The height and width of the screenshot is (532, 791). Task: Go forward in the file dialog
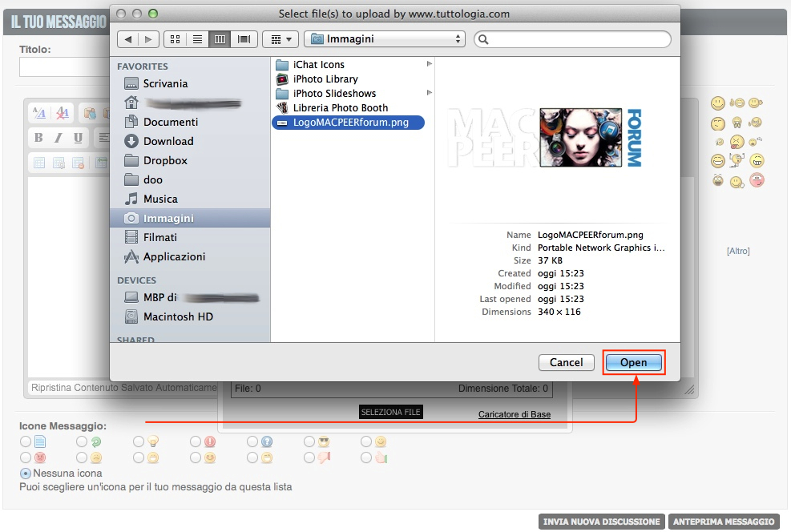tap(148, 39)
